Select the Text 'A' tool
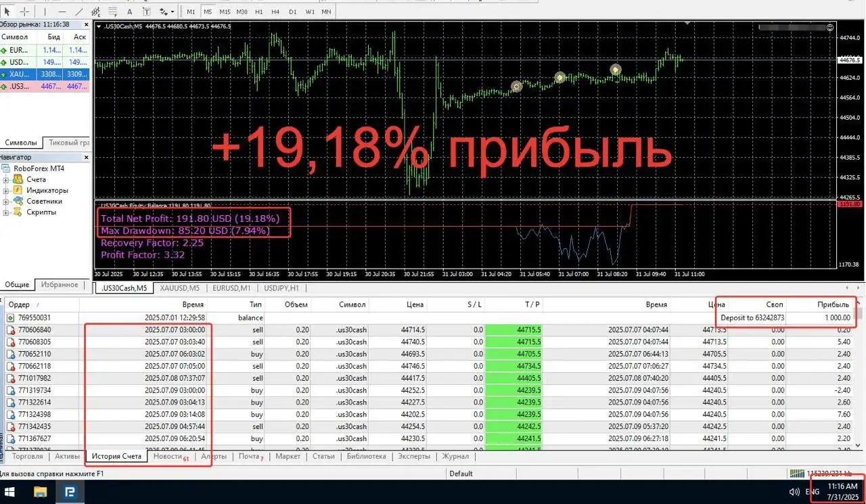Image resolution: width=866 pixels, height=504 pixels. pos(130,12)
